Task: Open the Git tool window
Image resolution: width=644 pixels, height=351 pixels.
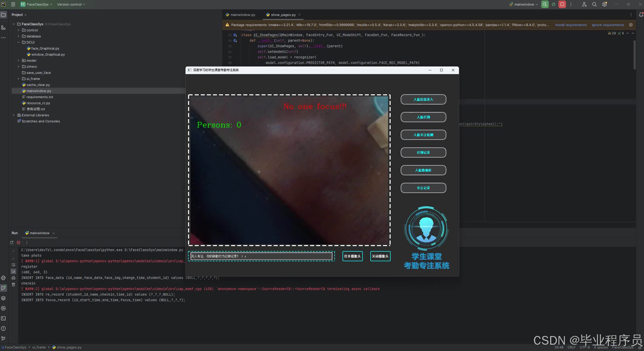Action: [3, 339]
